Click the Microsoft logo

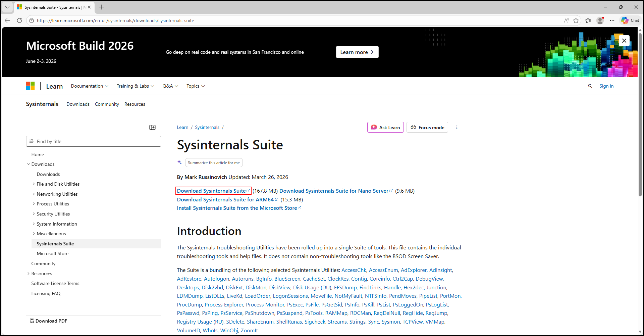(31, 86)
